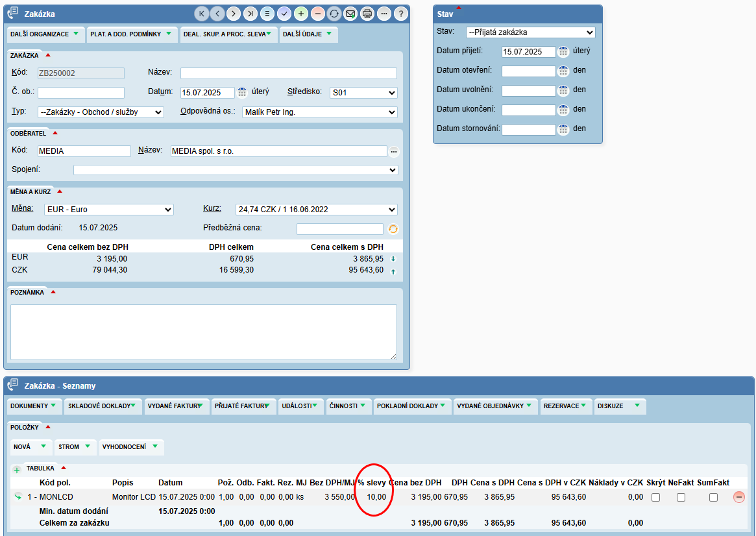Switch to Skladové doklady tab
This screenshot has width=756, height=536.
click(104, 406)
